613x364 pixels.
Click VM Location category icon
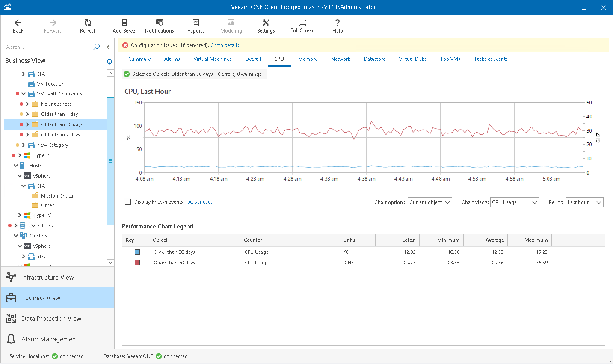pos(31,84)
